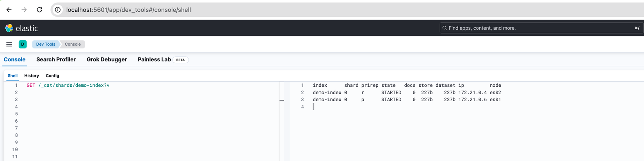Click the browser forward arrow
Viewport: 644px width, 161px height.
(x=24, y=10)
